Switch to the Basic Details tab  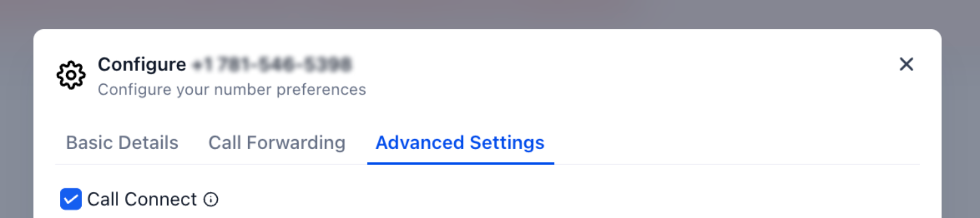click(122, 143)
